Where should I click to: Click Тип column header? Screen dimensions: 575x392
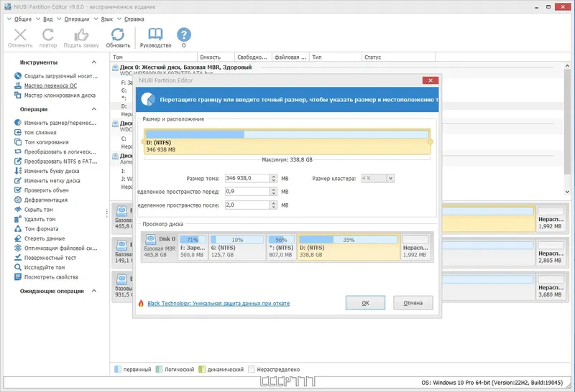point(335,57)
